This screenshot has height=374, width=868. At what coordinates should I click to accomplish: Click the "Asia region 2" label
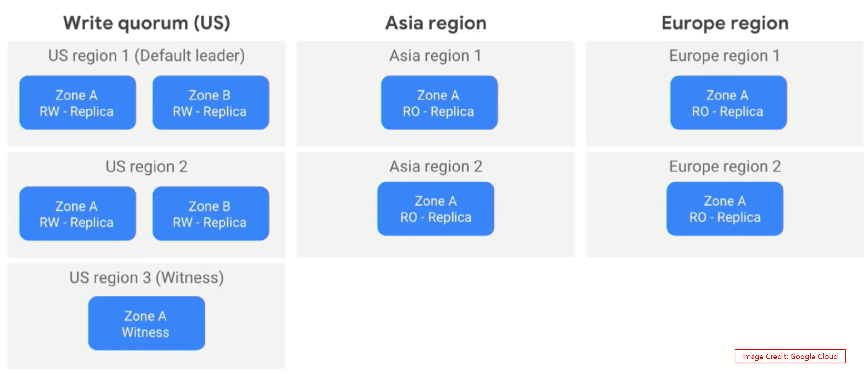tap(436, 167)
